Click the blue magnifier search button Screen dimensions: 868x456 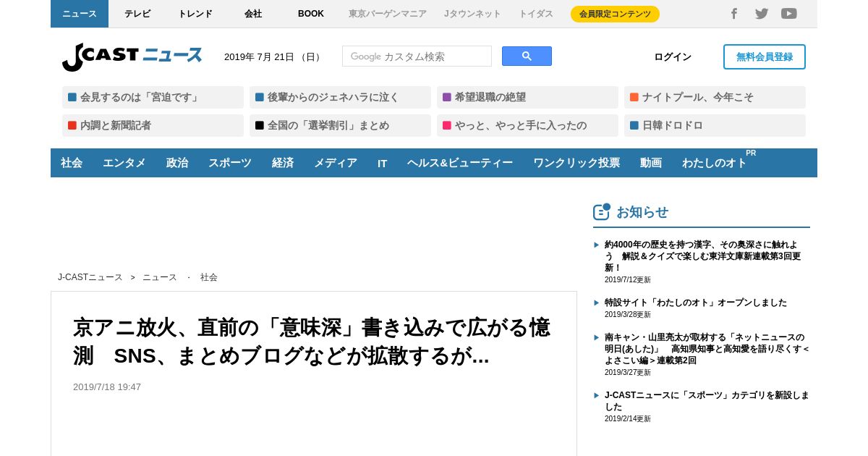pyautogui.click(x=527, y=56)
